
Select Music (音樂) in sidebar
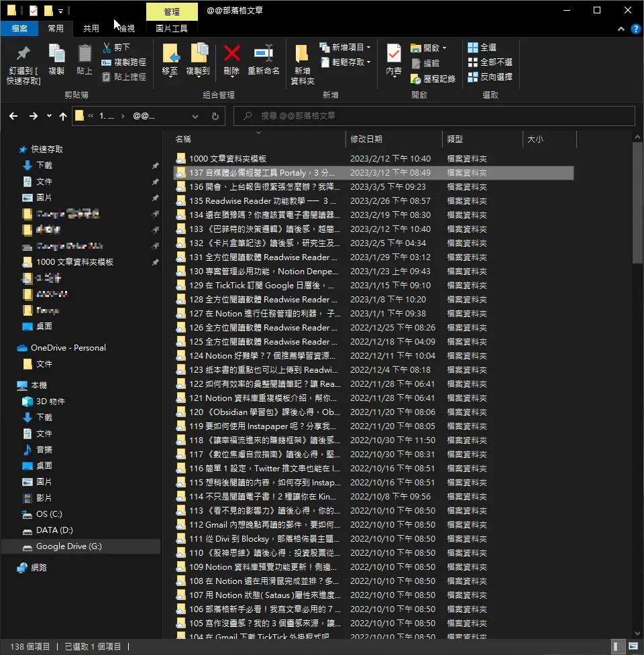coord(44,450)
